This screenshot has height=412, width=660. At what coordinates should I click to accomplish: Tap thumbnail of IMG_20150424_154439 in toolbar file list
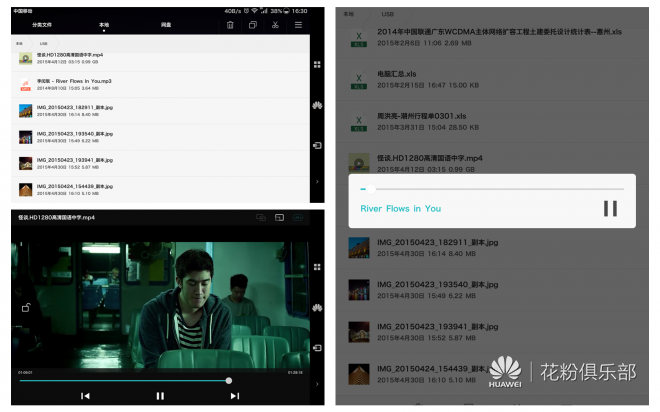(x=26, y=190)
